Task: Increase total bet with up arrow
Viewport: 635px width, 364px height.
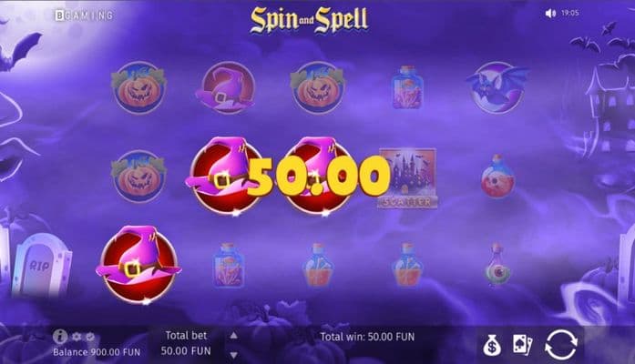Action: coord(233,335)
